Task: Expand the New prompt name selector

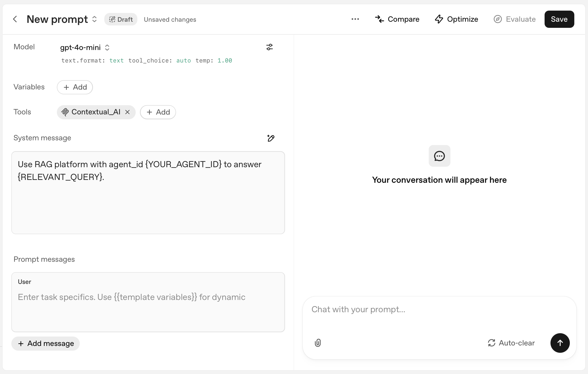Action: click(x=94, y=19)
